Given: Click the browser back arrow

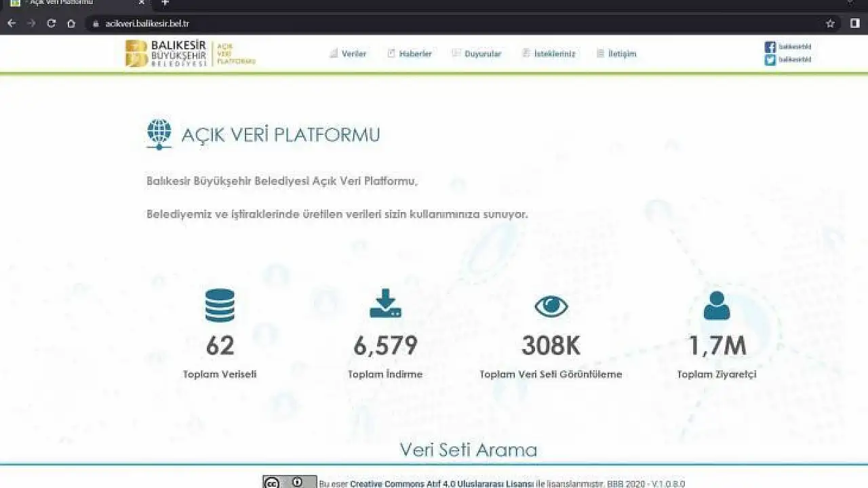Looking at the screenshot, I should [12, 23].
